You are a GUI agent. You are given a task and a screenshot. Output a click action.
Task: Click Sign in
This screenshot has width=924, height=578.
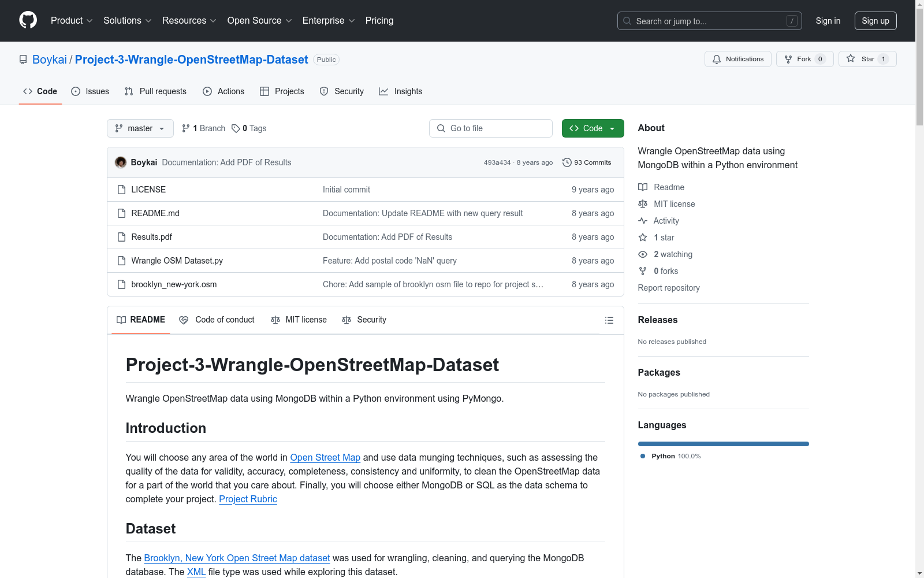(x=828, y=21)
